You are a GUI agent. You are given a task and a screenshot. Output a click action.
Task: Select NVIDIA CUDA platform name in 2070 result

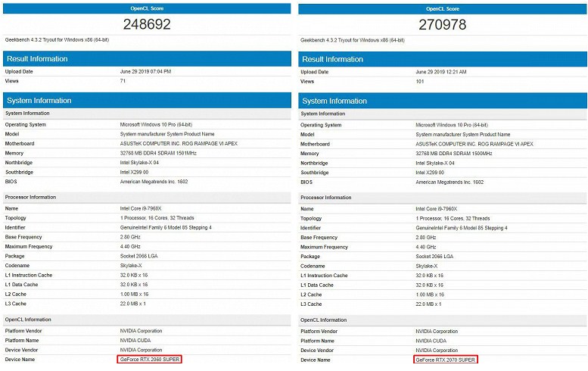(431, 341)
